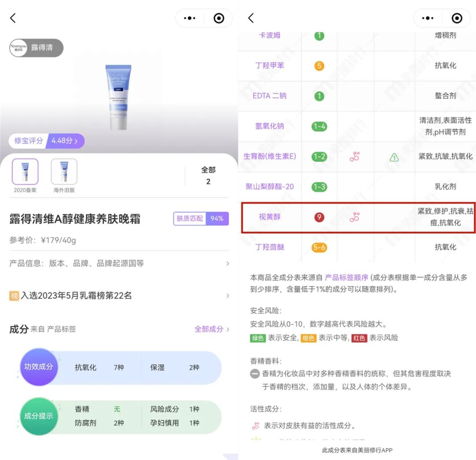Open the 抗氧化 7种 entry

(x=99, y=367)
